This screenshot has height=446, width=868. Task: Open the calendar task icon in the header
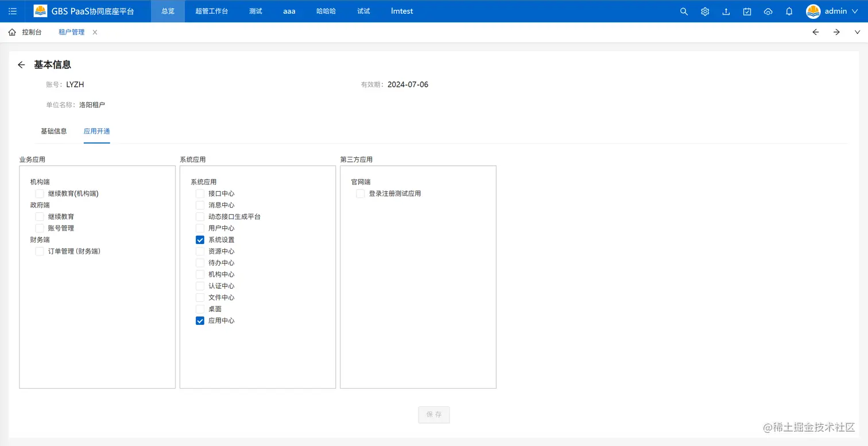coord(747,11)
